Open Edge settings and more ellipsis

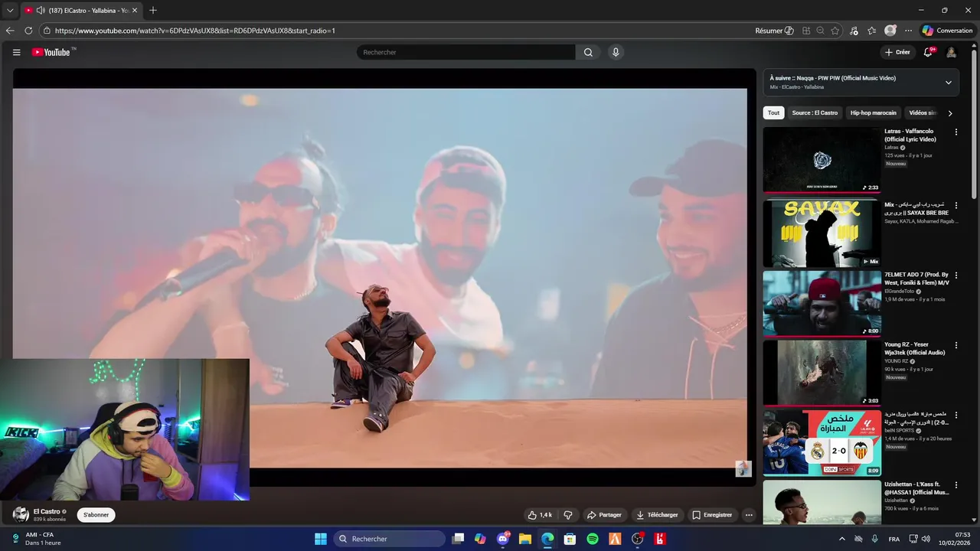point(908,31)
